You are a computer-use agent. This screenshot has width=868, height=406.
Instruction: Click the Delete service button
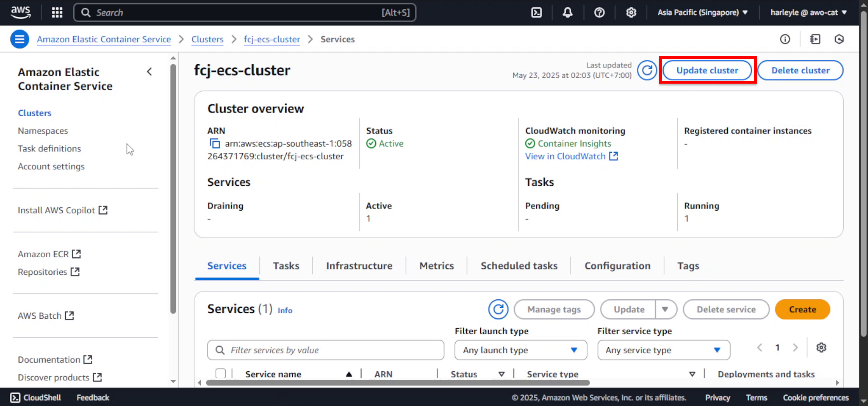[726, 309]
